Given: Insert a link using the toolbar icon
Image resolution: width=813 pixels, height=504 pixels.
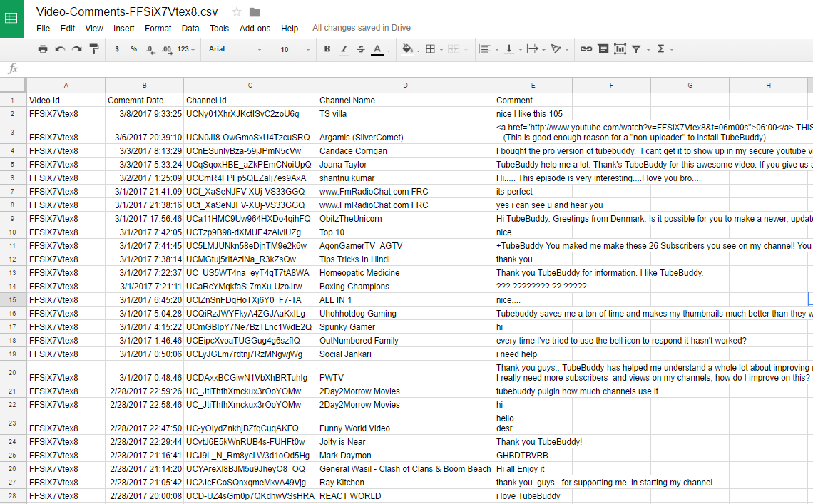Looking at the screenshot, I should tap(586, 49).
